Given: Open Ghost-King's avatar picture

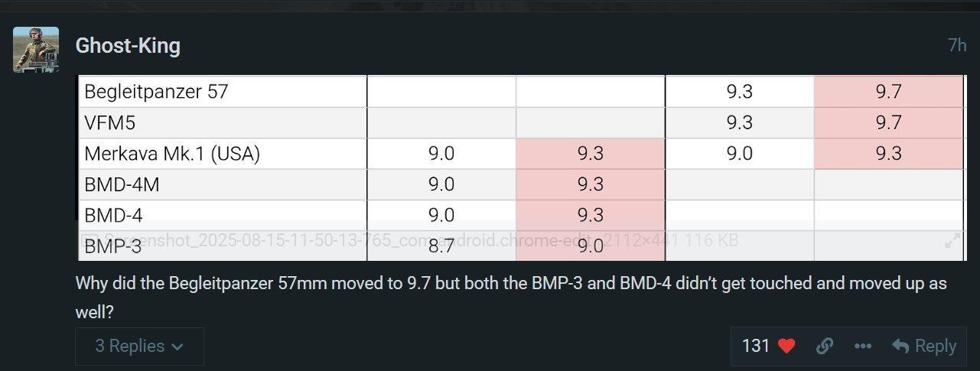Looking at the screenshot, I should (x=36, y=49).
